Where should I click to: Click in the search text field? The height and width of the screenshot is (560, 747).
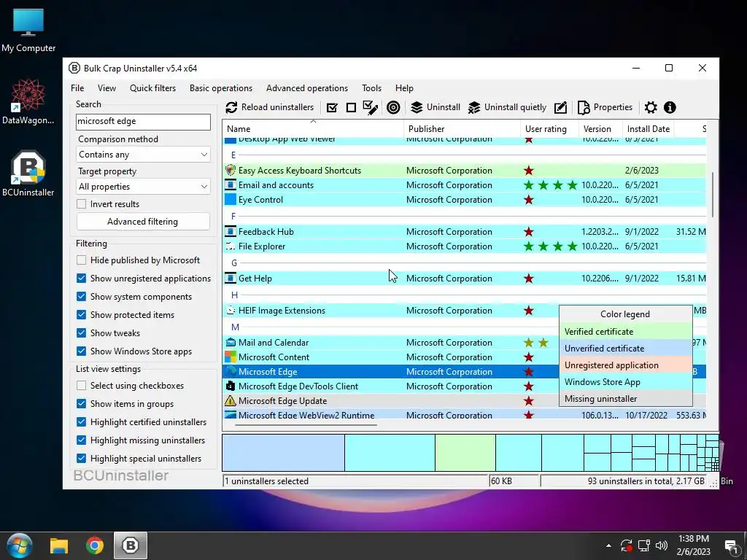(143, 122)
